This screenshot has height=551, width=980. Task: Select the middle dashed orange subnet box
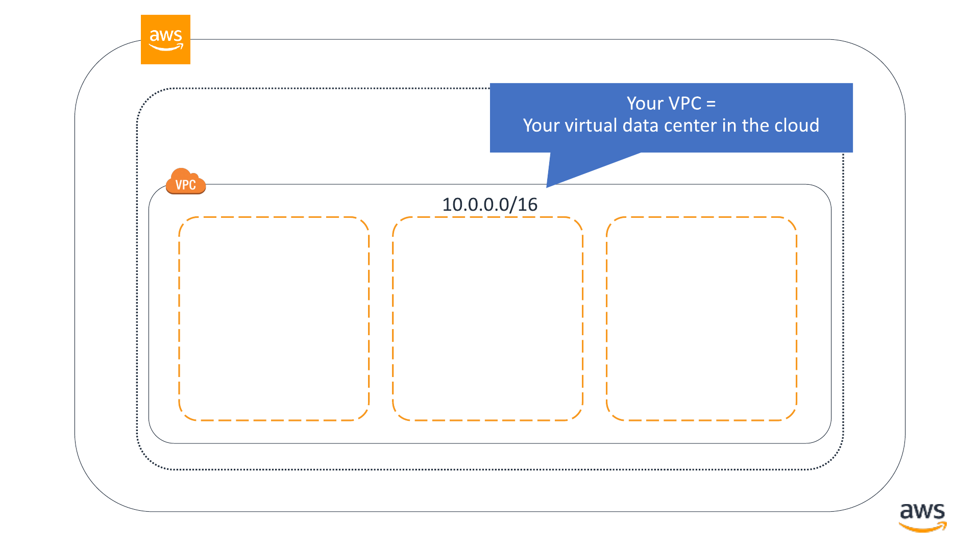point(487,319)
